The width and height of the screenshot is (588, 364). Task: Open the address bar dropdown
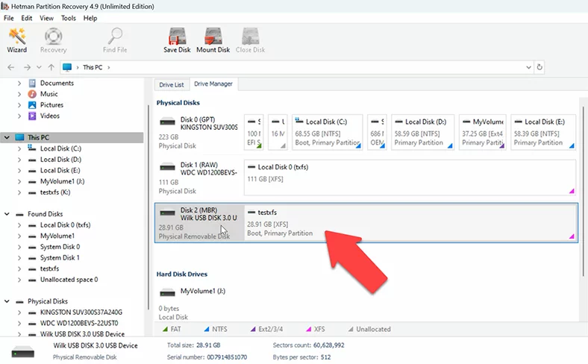pos(528,67)
